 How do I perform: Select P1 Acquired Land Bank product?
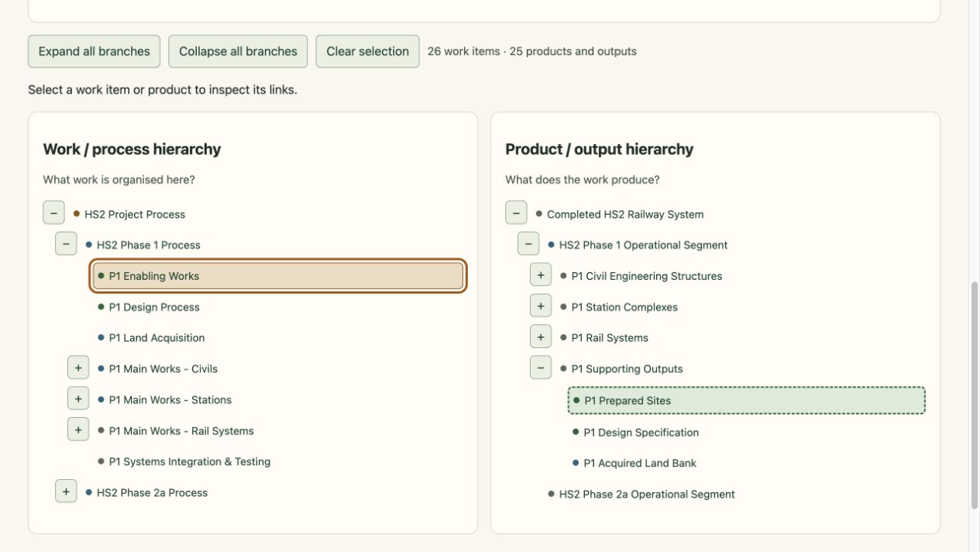pyautogui.click(x=640, y=463)
